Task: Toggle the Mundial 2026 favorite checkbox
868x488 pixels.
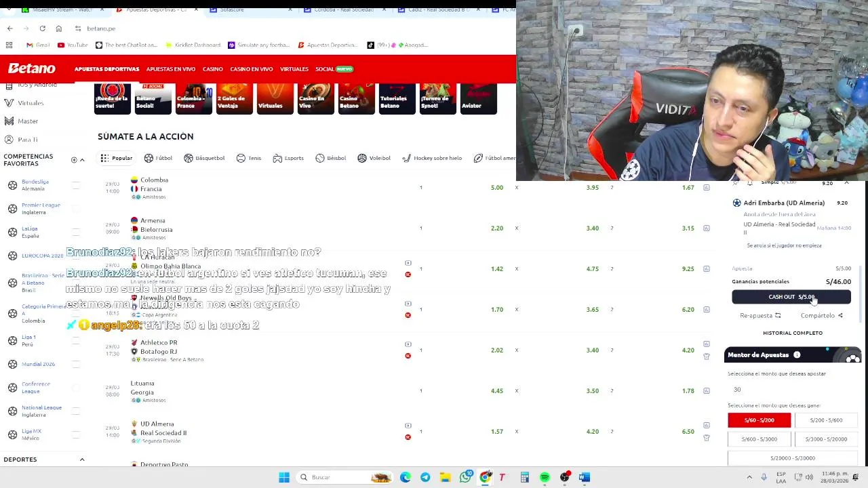Action: coord(76,364)
